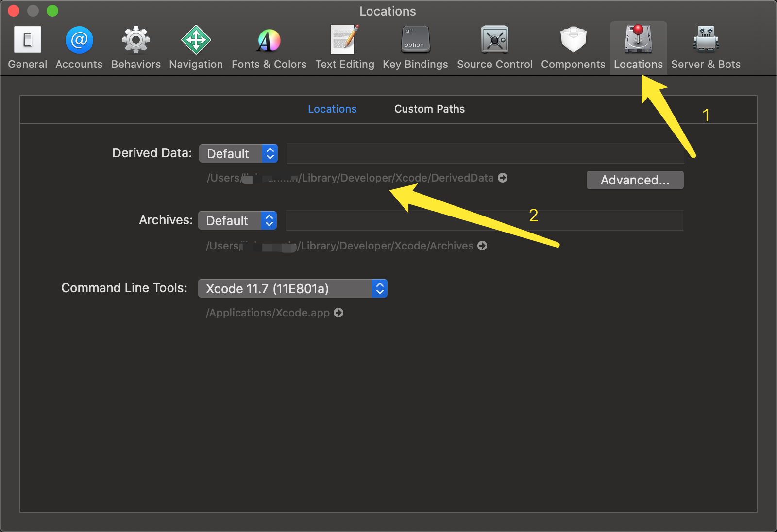The width and height of the screenshot is (777, 532).
Task: Click the /Applications/Xcode.app path text
Action: pyautogui.click(x=268, y=313)
